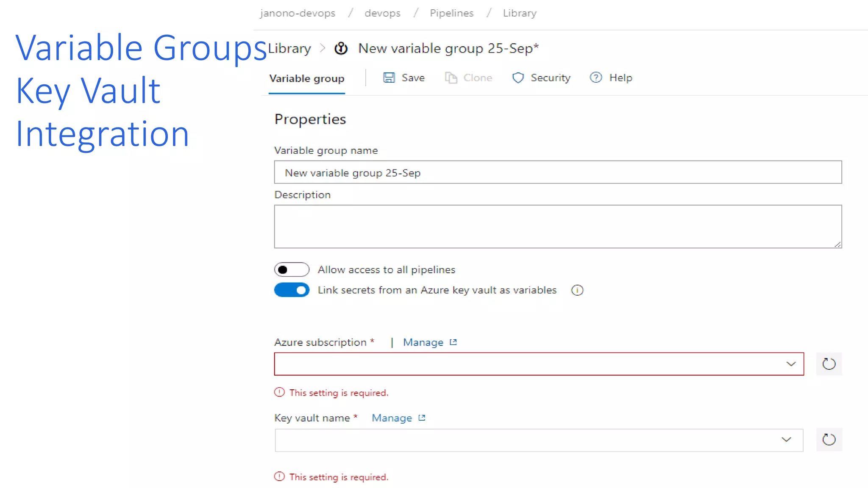
Task: Enable Allow access to all pipelines
Action: pyautogui.click(x=292, y=270)
